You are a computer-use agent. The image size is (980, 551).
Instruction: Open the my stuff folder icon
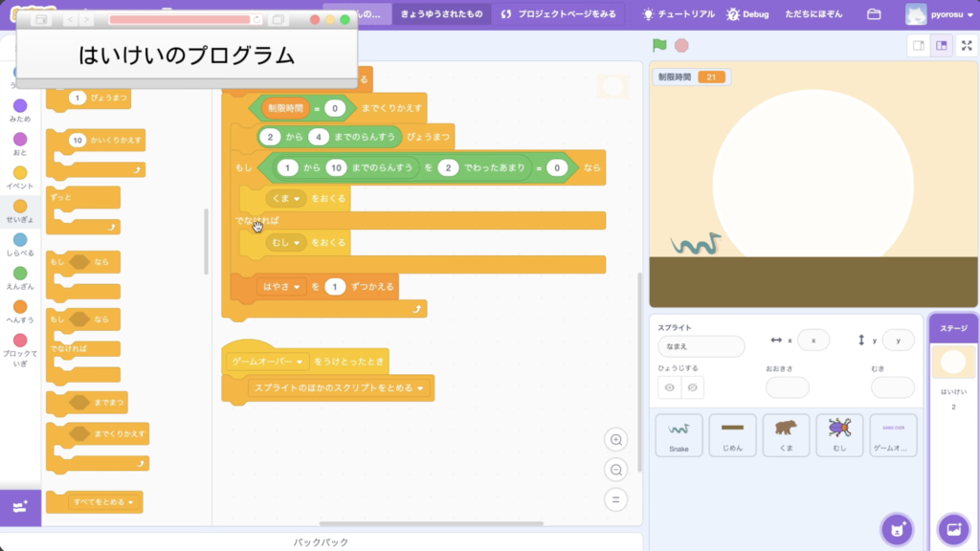point(873,15)
